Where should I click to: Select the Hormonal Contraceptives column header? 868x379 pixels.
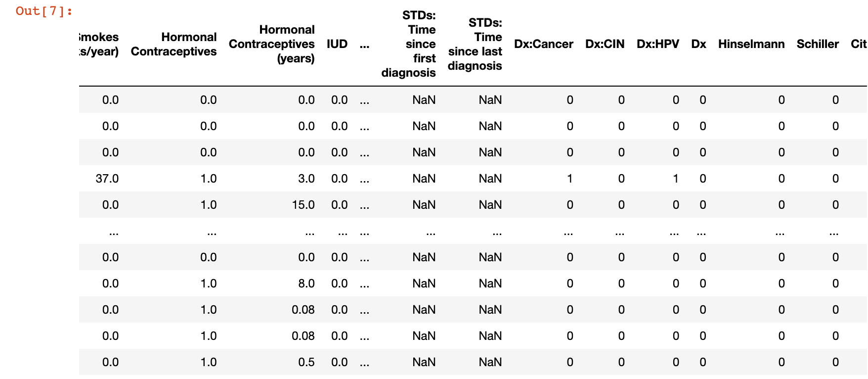(174, 45)
